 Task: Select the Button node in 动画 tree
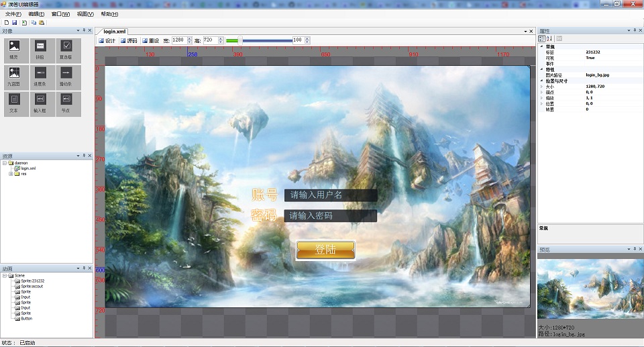(x=26, y=318)
